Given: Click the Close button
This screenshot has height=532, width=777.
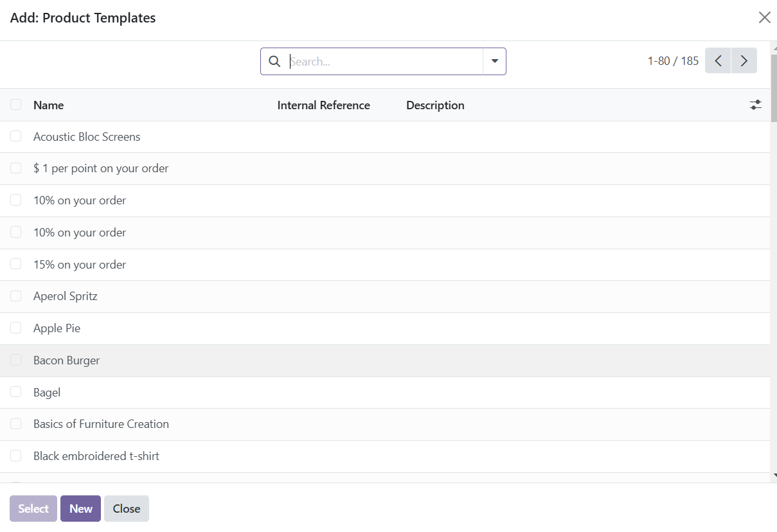Looking at the screenshot, I should pos(127,509).
